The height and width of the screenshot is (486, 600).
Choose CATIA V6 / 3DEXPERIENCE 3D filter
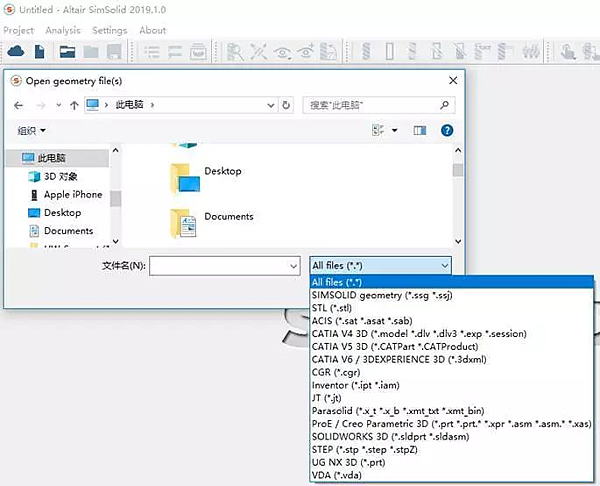(x=452, y=359)
